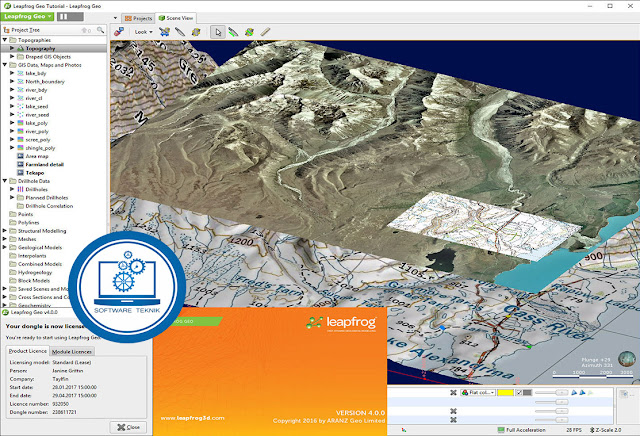Click the Topography tree item icon
The height and width of the screenshot is (436, 640).
[x=20, y=48]
